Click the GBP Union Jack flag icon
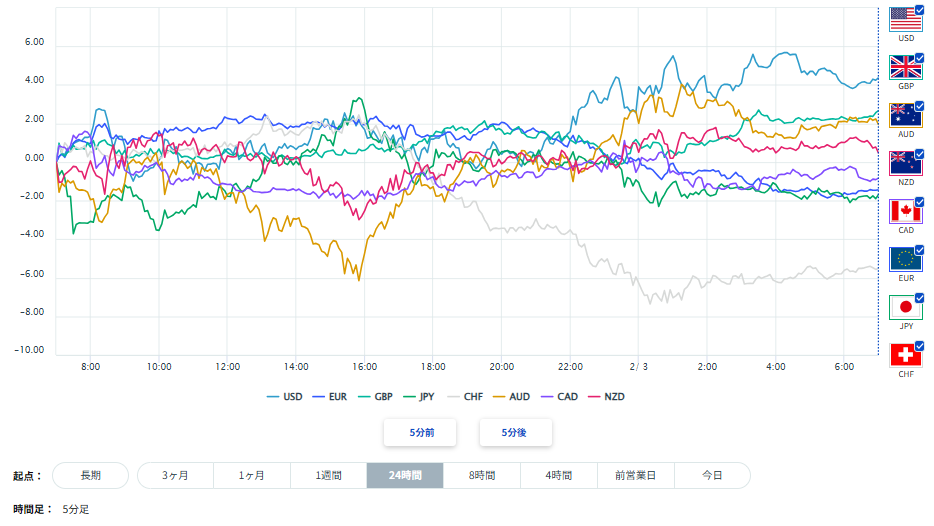 click(905, 67)
